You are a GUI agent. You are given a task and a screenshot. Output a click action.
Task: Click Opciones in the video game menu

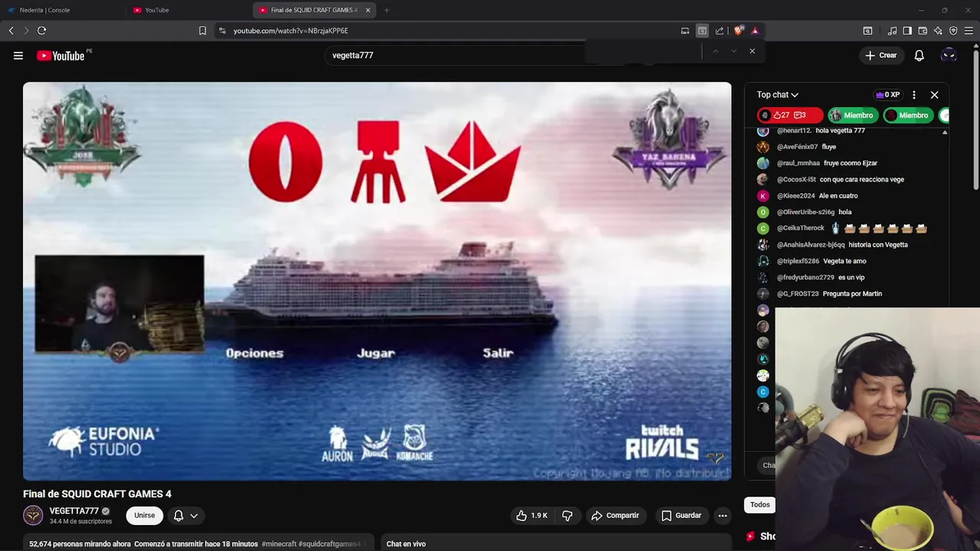(254, 353)
